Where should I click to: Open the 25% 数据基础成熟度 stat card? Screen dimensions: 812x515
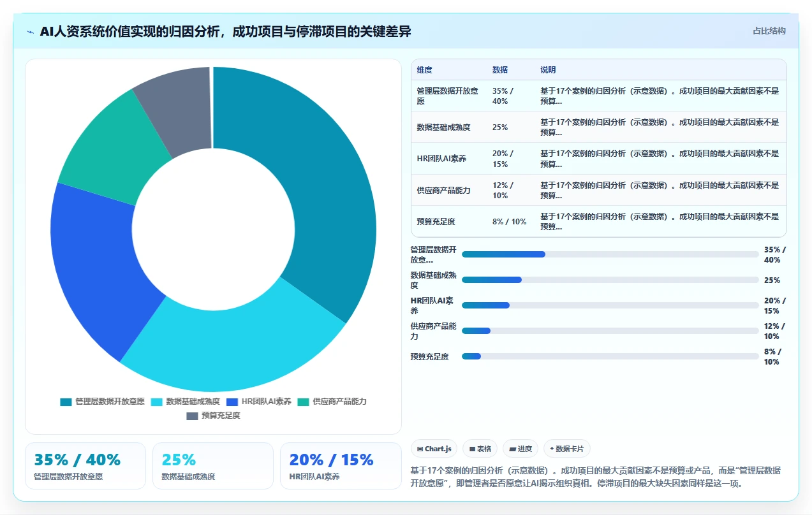[213, 466]
